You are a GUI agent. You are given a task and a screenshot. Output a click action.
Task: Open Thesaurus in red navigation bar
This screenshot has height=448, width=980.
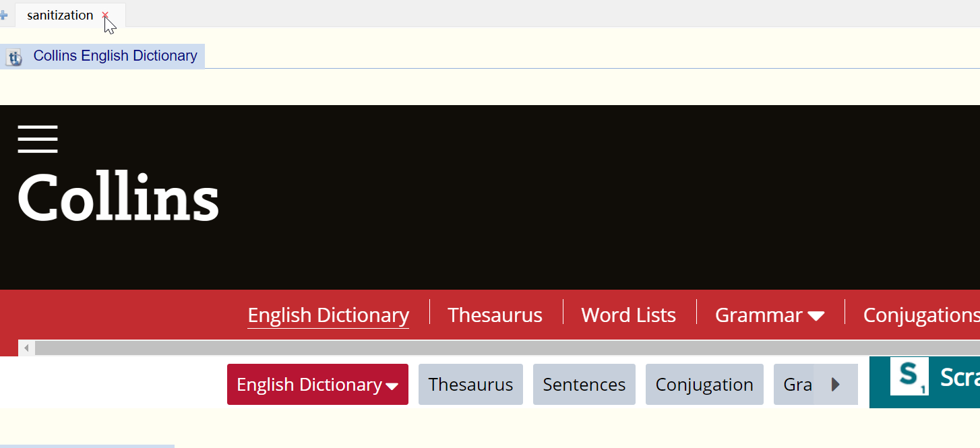495,315
